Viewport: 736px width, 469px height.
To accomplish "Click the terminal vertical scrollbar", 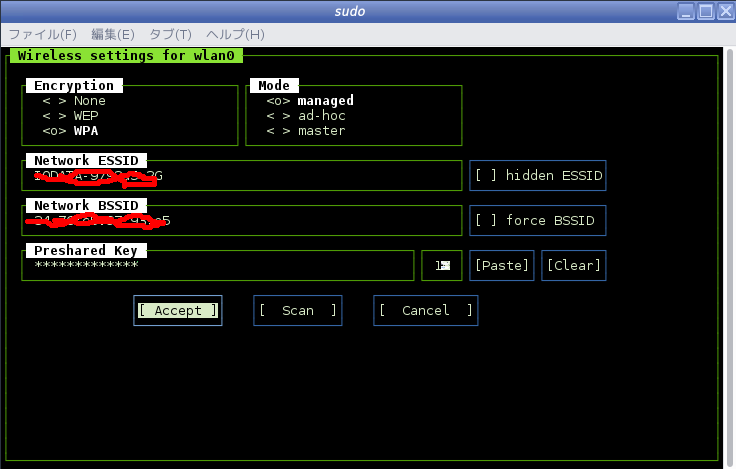I will tap(730, 256).
